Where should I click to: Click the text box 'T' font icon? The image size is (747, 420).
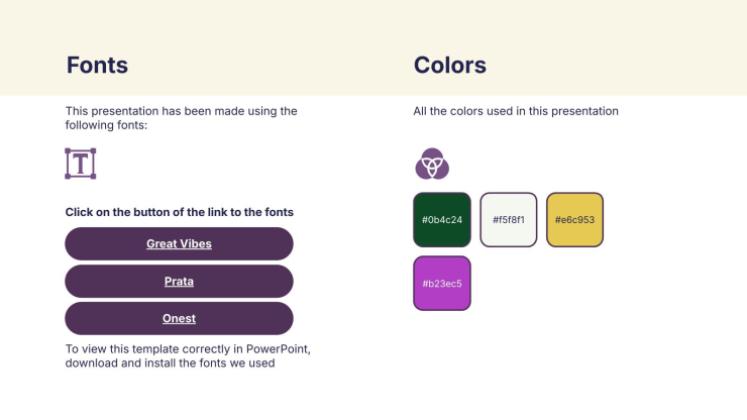pyautogui.click(x=80, y=163)
